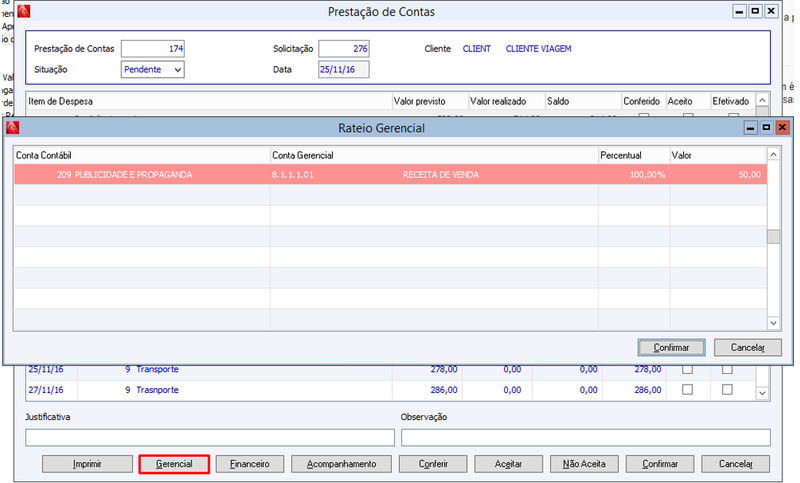The width and height of the screenshot is (800, 483).
Task: Tick the Efetivado checkbox in the 25/11/16 Transporte row
Action: click(x=727, y=369)
